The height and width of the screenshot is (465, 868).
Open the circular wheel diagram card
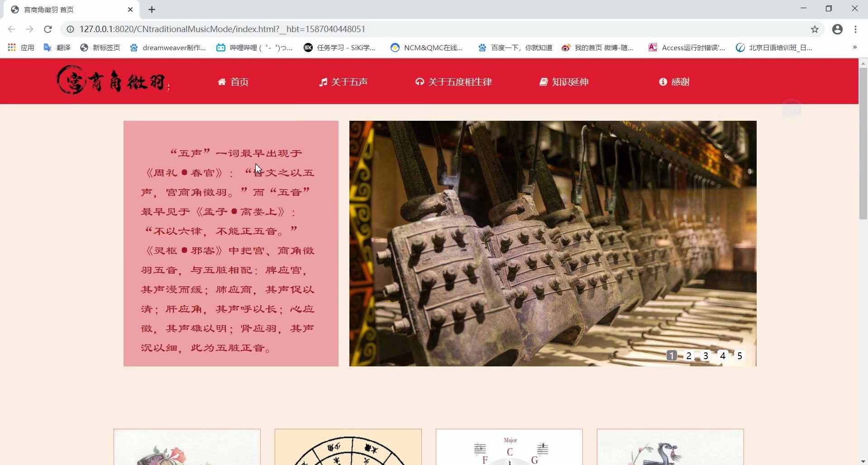pos(348,447)
